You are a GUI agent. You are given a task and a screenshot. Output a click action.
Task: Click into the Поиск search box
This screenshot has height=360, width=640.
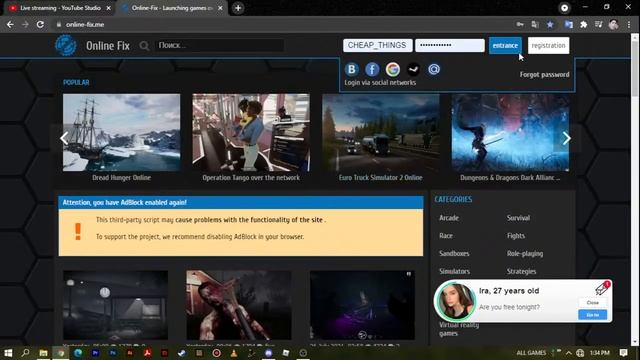[x=219, y=45]
